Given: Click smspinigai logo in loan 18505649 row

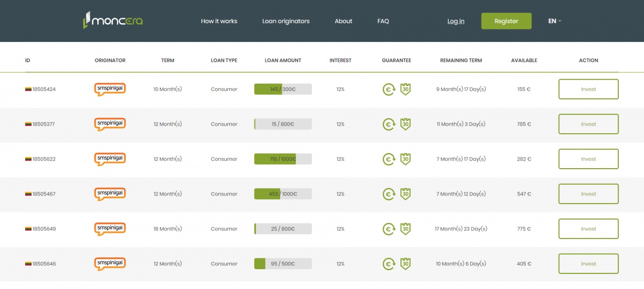Looking at the screenshot, I should (110, 229).
